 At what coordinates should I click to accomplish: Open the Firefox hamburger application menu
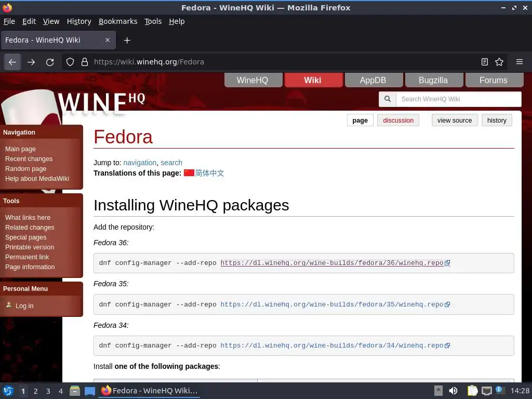click(519, 62)
